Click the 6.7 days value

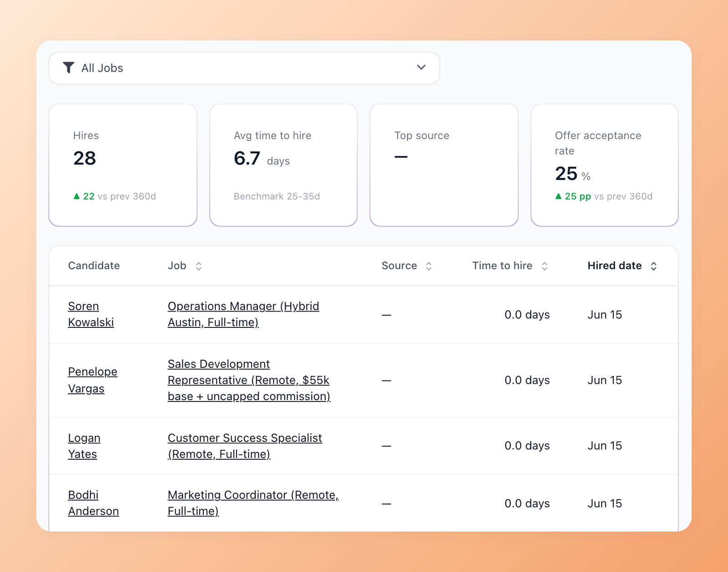pyautogui.click(x=262, y=159)
